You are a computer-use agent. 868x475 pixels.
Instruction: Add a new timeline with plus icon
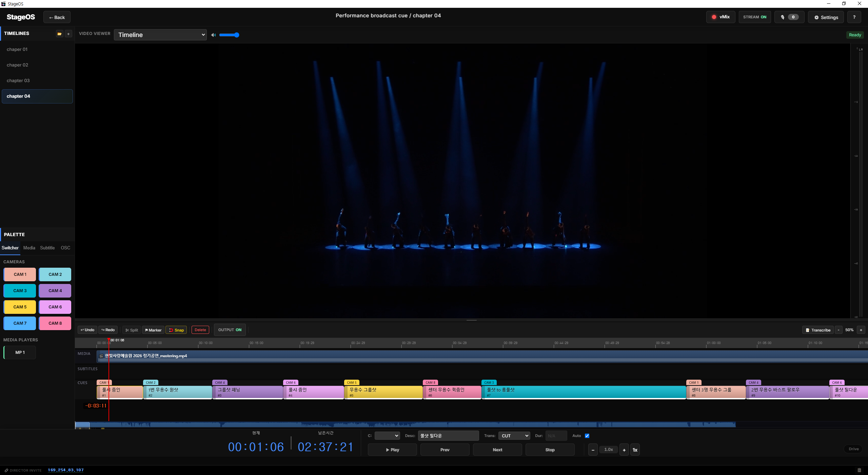(68, 34)
